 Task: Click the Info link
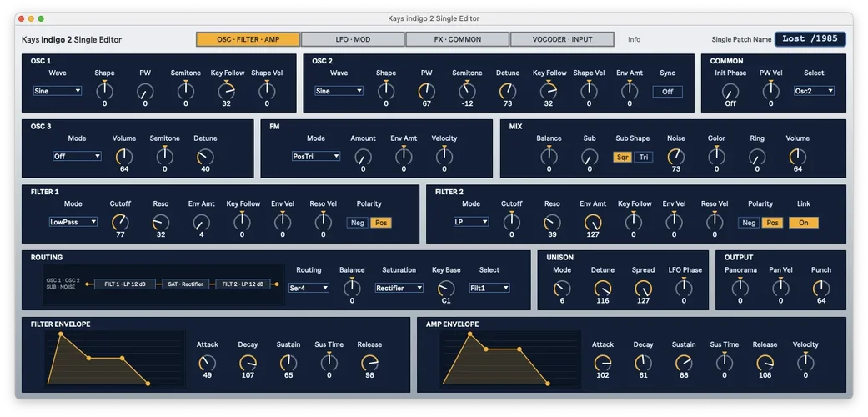pyautogui.click(x=634, y=39)
